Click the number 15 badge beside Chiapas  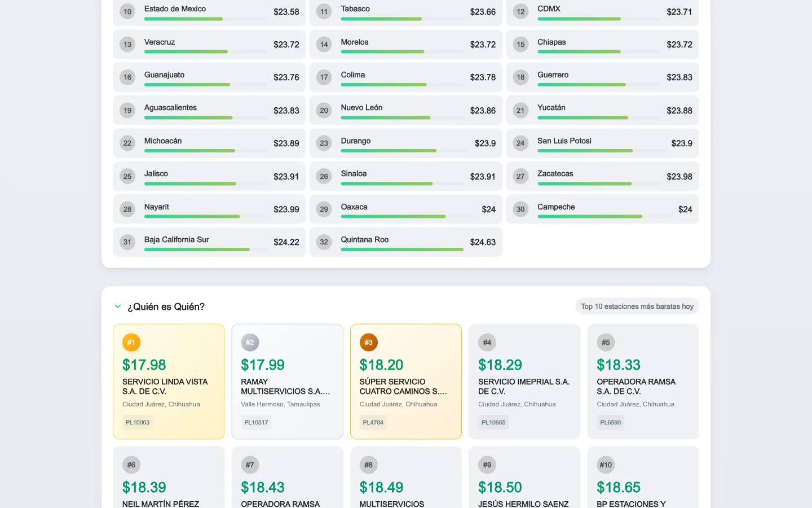click(x=520, y=45)
